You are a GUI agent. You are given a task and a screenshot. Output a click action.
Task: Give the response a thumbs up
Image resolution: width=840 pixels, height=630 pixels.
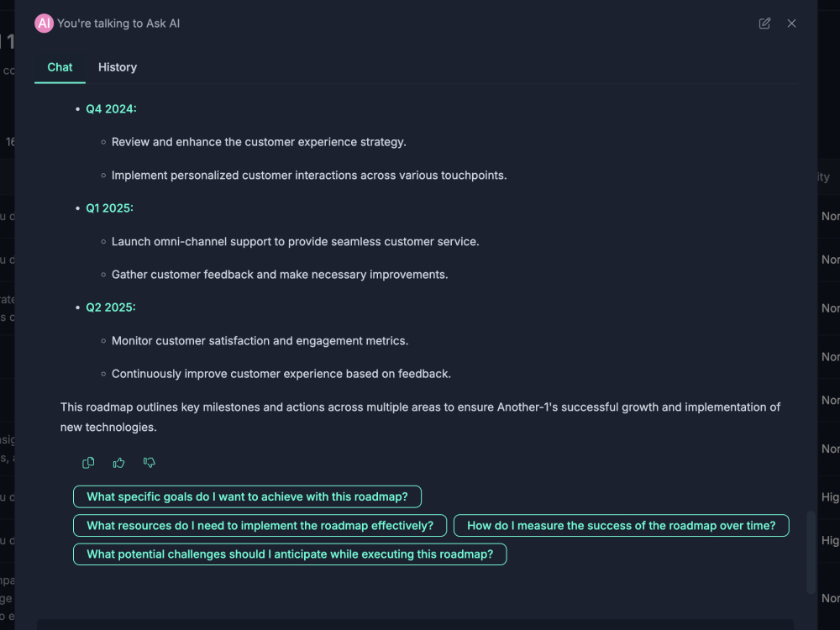click(119, 462)
